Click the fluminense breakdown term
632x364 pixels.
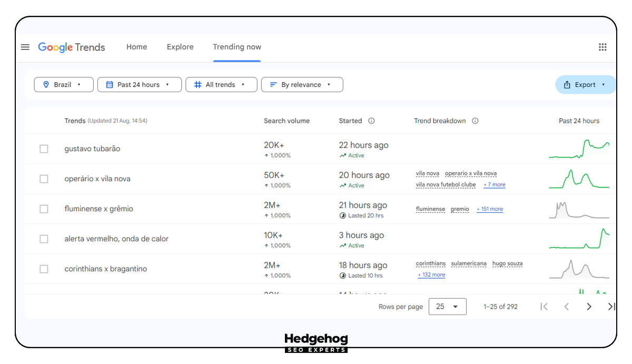pyautogui.click(x=430, y=209)
